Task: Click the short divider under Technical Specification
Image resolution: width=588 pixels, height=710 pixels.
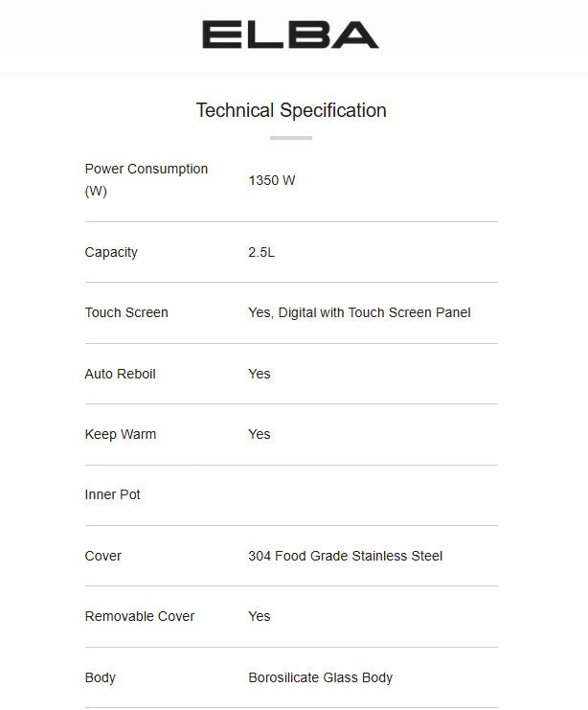Action: (291, 138)
